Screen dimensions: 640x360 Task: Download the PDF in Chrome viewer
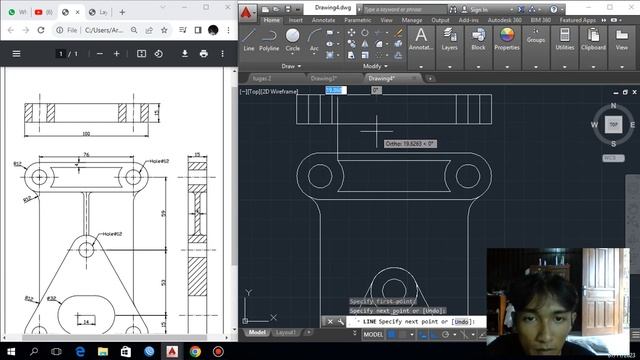click(184, 53)
